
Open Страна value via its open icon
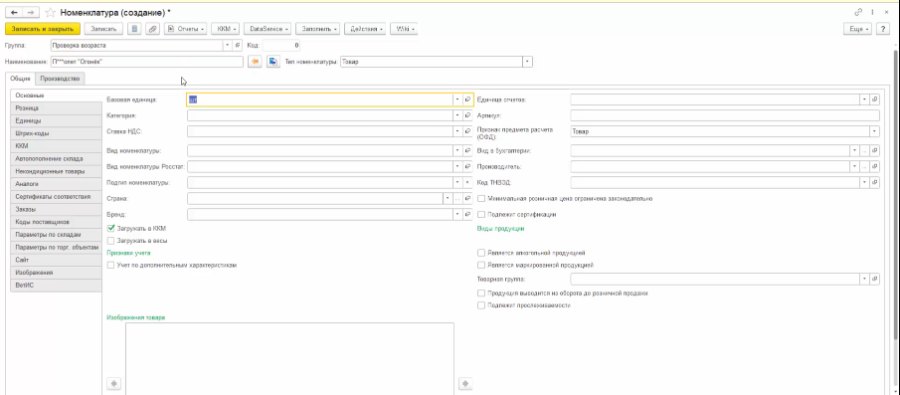pos(468,198)
